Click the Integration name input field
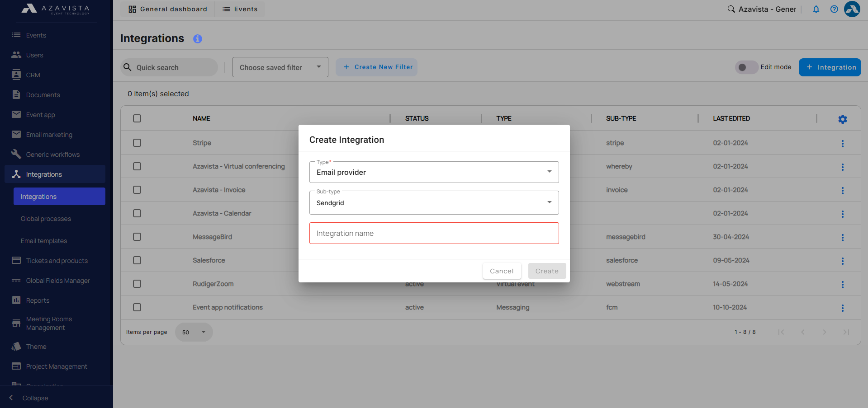Viewport: 868px width, 408px height. point(434,233)
